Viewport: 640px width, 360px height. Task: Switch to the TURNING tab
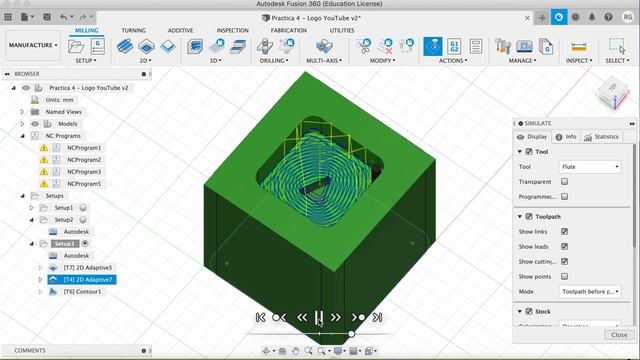(133, 30)
